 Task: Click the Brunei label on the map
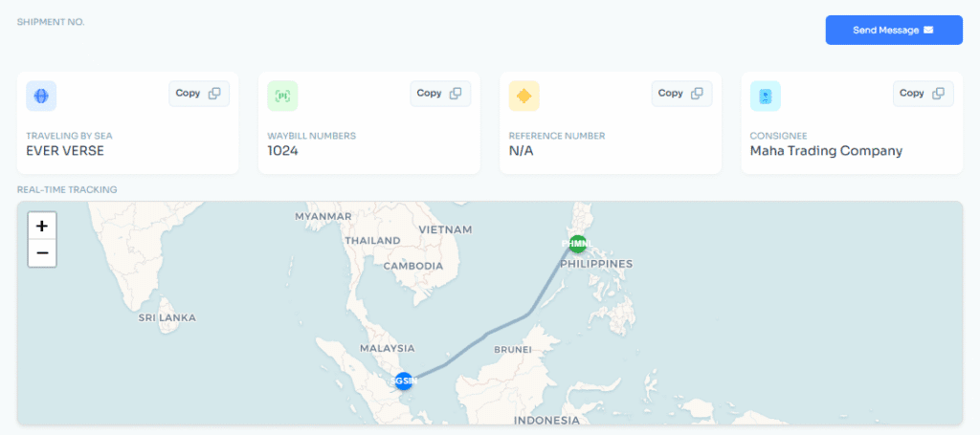[512, 350]
